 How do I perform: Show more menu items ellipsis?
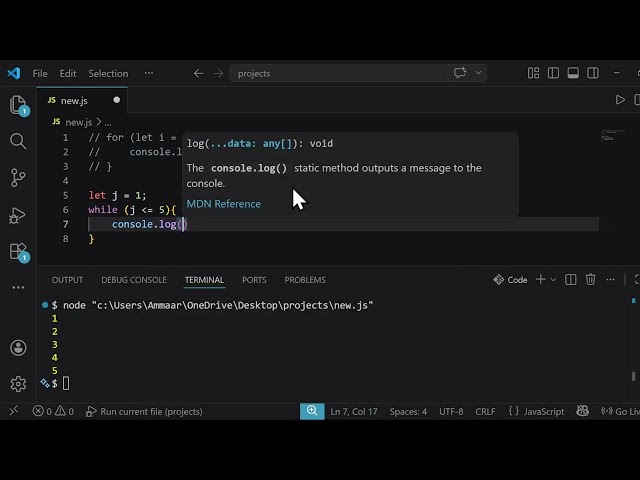149,73
